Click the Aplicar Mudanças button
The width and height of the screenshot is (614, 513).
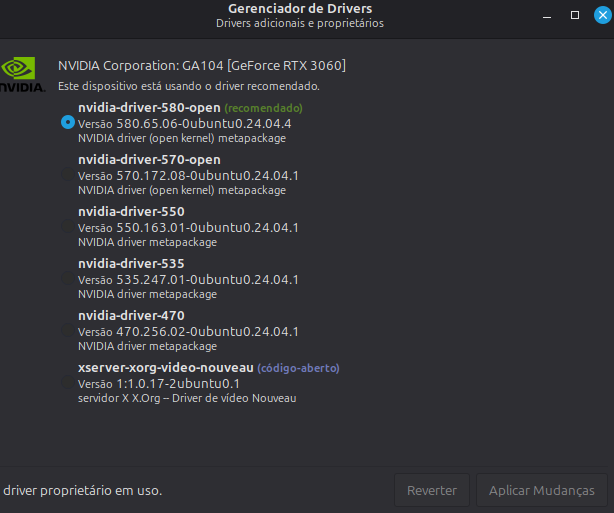tap(542, 490)
